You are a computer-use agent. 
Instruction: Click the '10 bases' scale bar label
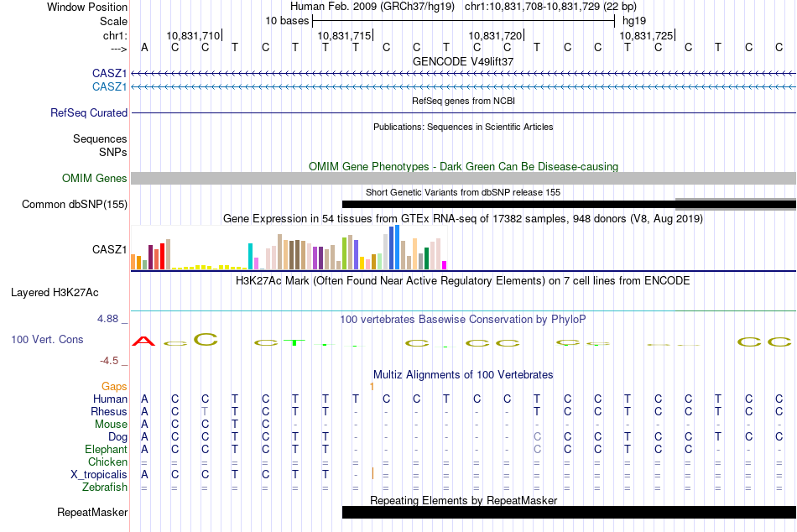coord(287,21)
